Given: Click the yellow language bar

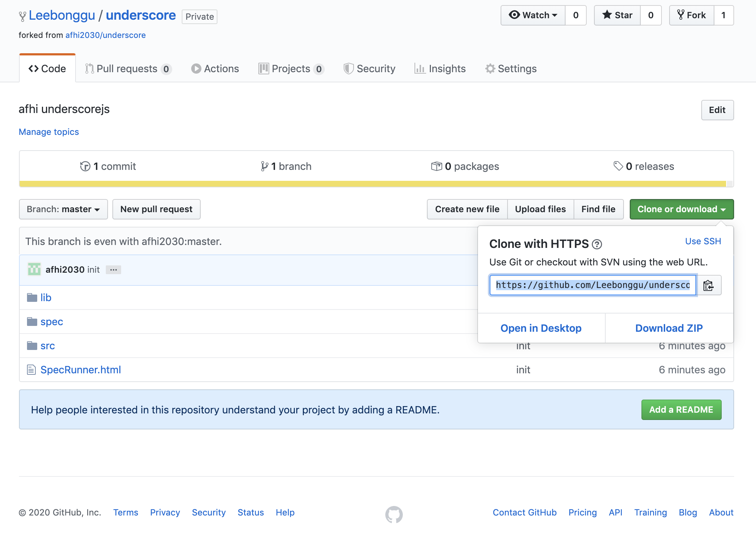Looking at the screenshot, I should point(373,184).
